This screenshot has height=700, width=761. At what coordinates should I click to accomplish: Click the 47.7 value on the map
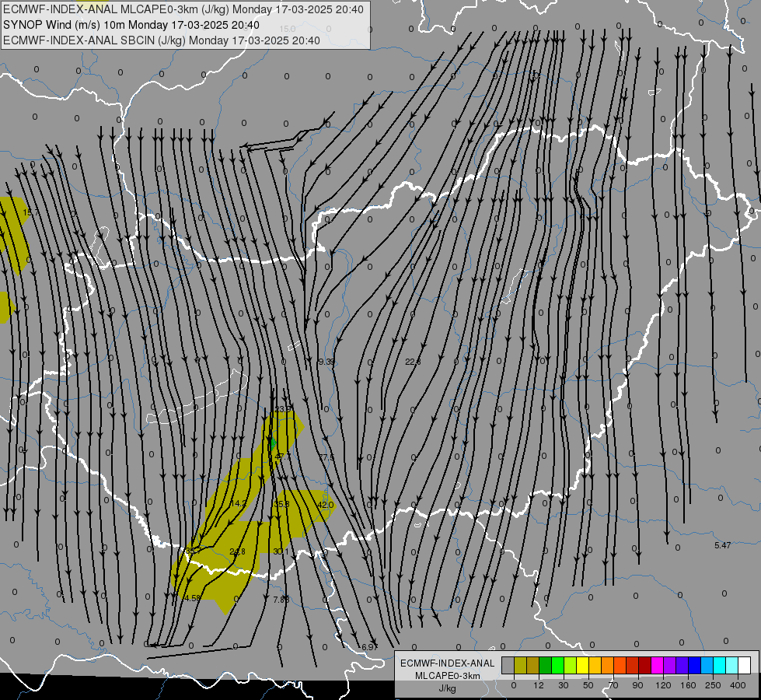(282, 457)
